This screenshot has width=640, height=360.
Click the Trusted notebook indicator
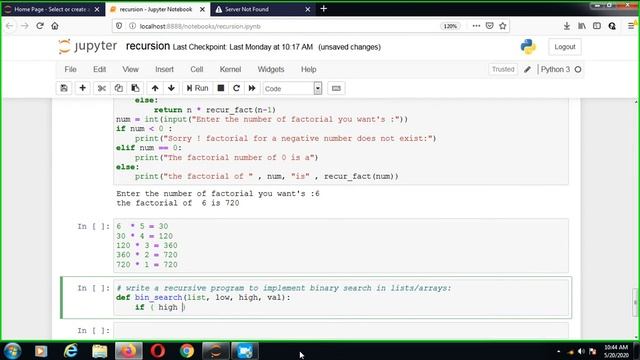coord(503,69)
